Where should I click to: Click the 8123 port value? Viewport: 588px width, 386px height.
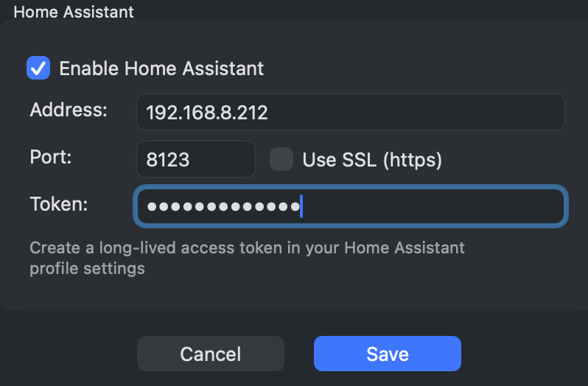[x=168, y=160]
